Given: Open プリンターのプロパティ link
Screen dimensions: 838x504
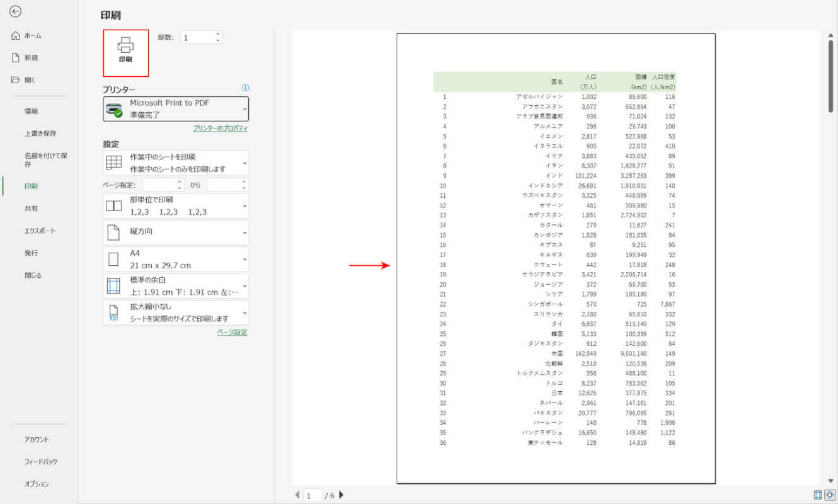Looking at the screenshot, I should [220, 129].
